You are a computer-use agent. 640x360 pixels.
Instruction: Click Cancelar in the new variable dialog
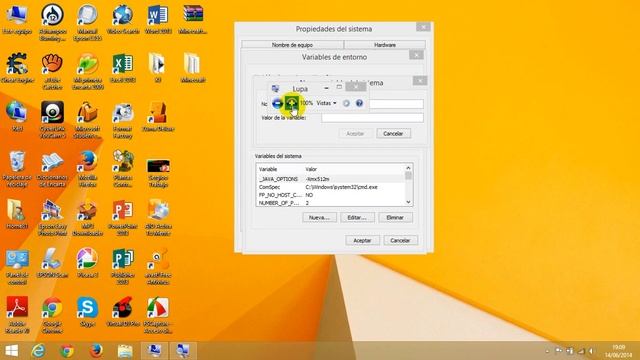[393, 133]
